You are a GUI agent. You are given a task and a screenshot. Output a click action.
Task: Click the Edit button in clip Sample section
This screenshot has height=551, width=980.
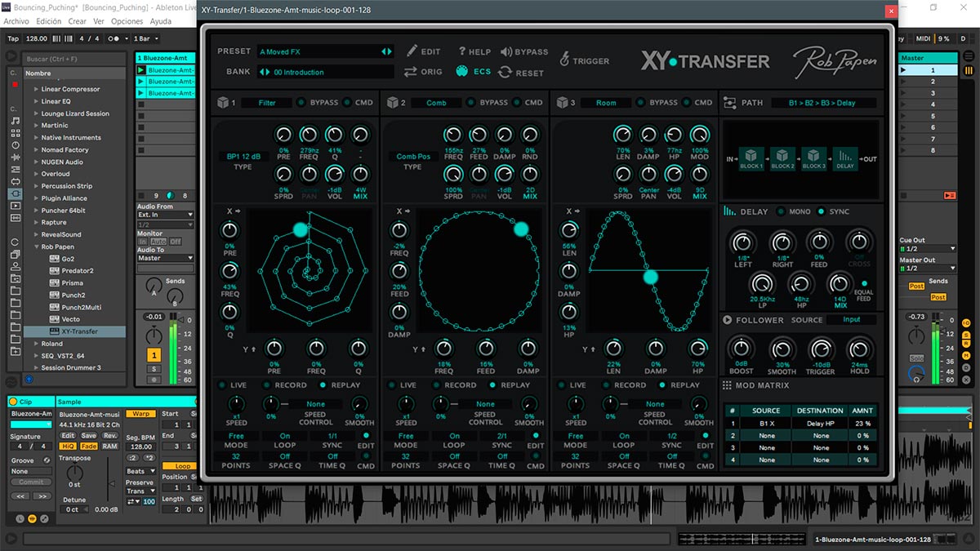(x=69, y=435)
